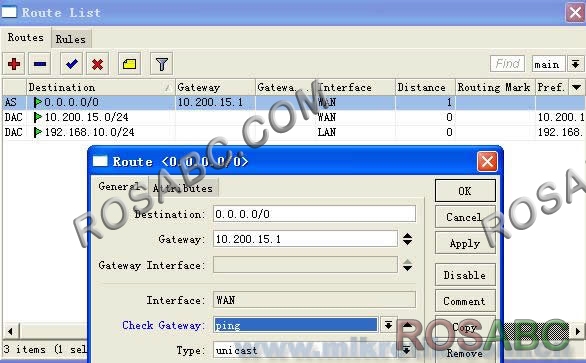Sort by the Routing Mark column header
This screenshot has height=363, width=586.
click(x=495, y=87)
